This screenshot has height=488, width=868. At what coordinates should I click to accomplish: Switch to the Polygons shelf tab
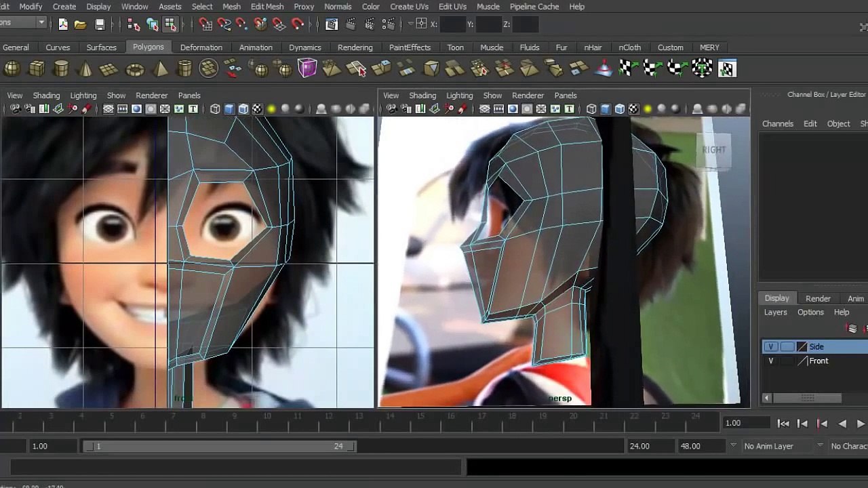149,47
